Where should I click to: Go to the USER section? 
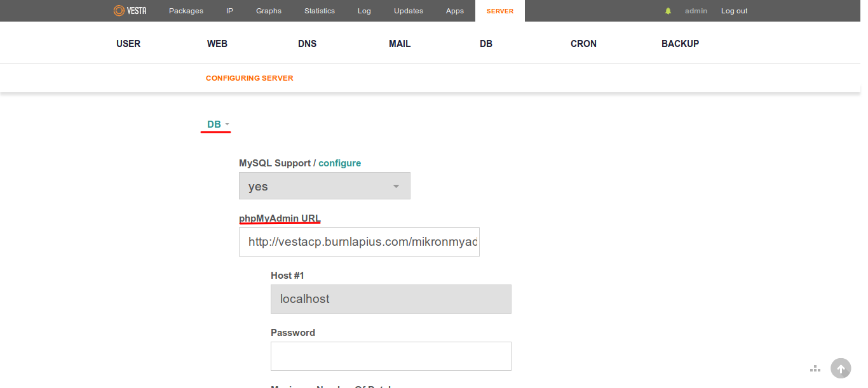(x=128, y=44)
